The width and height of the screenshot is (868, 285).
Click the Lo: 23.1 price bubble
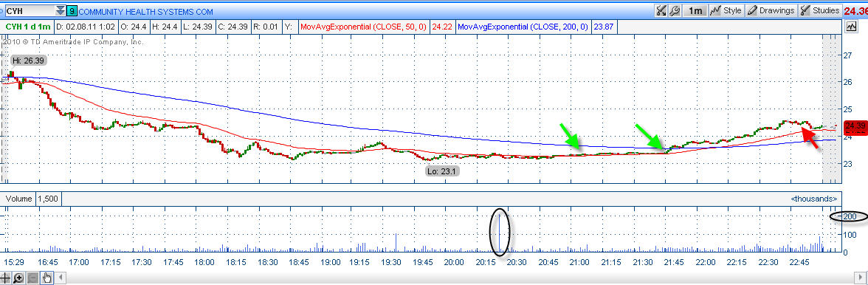tap(443, 171)
